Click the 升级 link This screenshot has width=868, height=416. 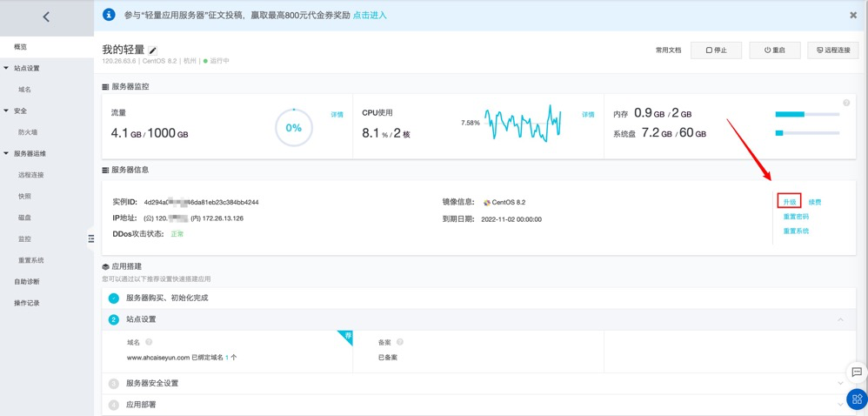click(790, 202)
